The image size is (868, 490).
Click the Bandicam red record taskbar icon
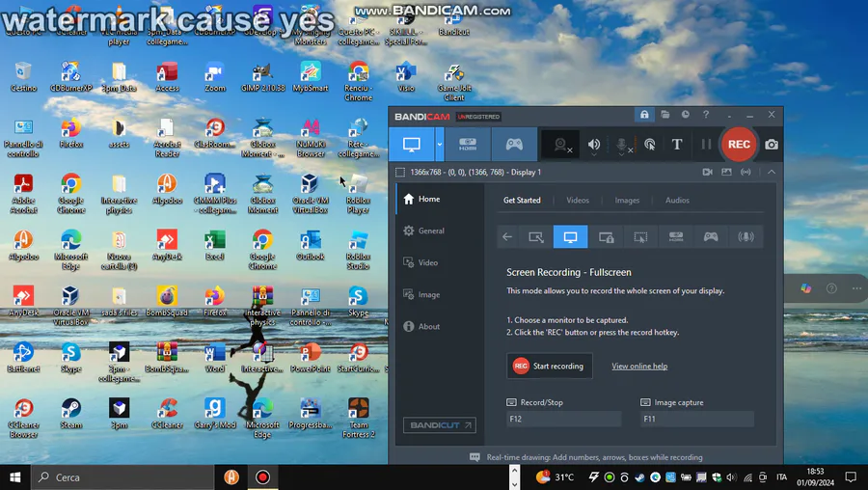(x=262, y=477)
